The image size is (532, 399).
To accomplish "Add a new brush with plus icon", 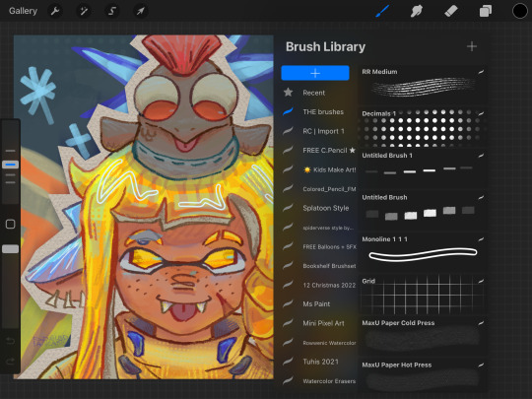I will pos(472,46).
